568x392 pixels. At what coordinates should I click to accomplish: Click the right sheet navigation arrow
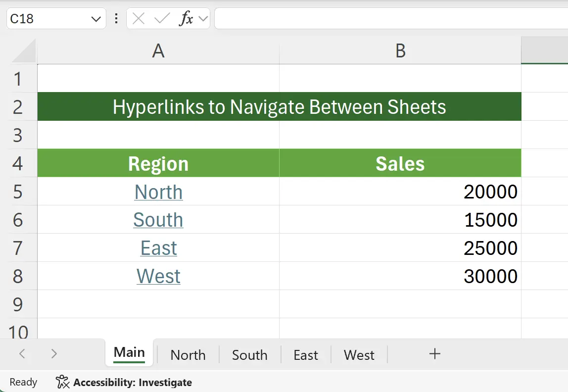tap(53, 354)
